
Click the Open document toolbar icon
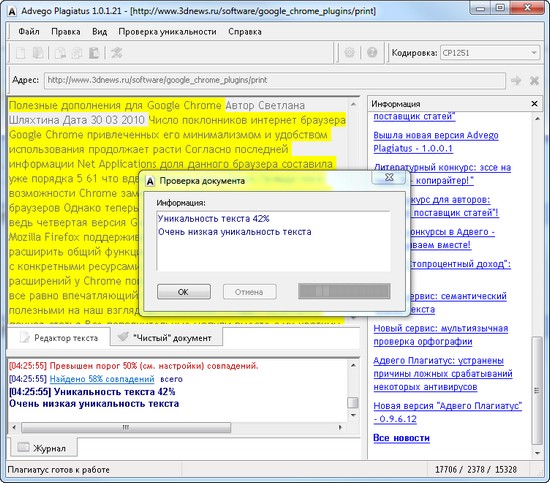click(38, 53)
